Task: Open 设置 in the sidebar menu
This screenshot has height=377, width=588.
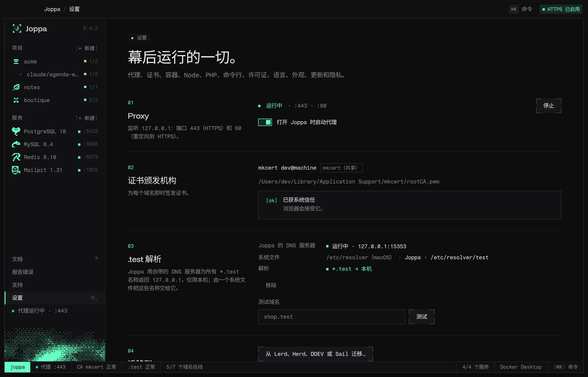Action: tap(55, 298)
